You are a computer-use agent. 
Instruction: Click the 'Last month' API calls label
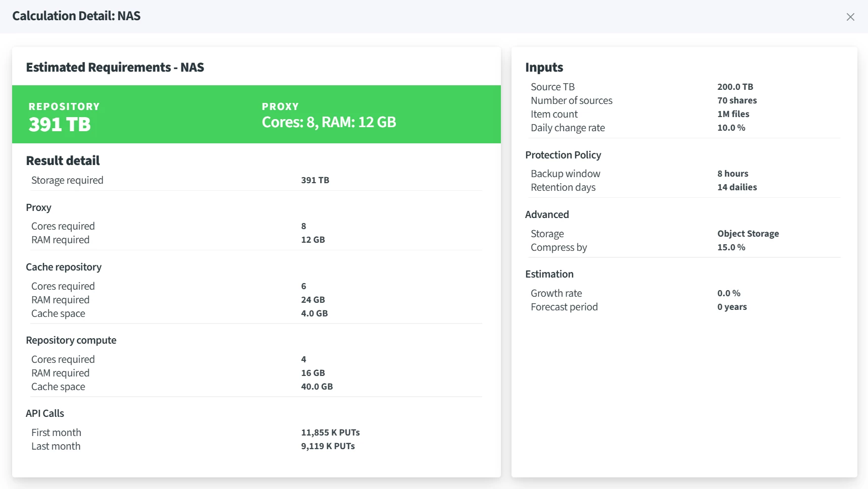tap(56, 446)
